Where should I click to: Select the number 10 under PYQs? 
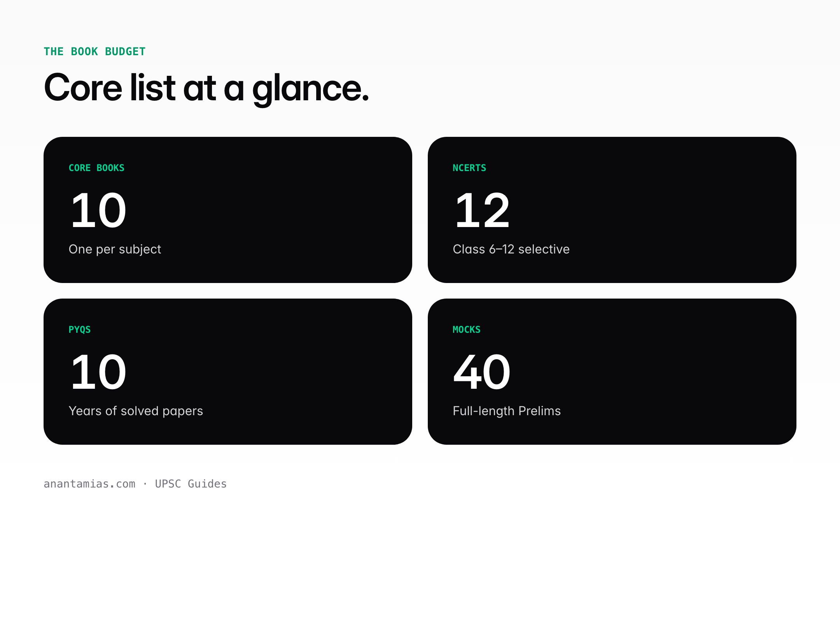click(x=98, y=372)
